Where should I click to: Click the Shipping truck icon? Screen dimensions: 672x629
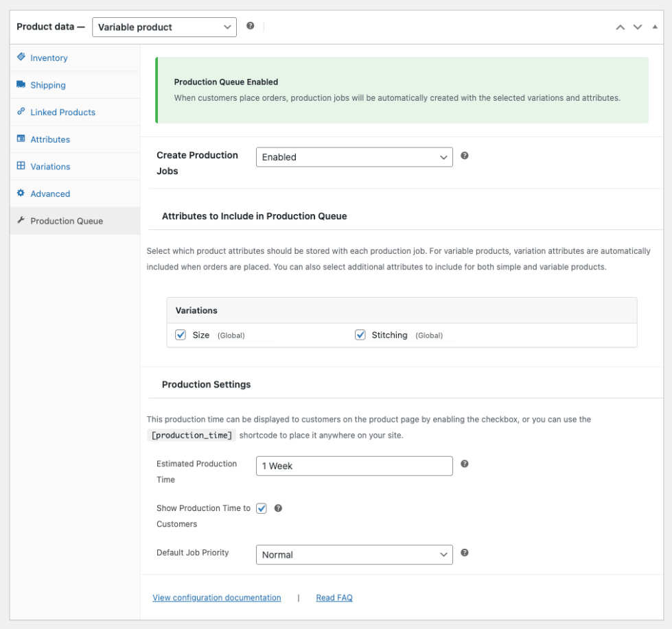point(21,85)
